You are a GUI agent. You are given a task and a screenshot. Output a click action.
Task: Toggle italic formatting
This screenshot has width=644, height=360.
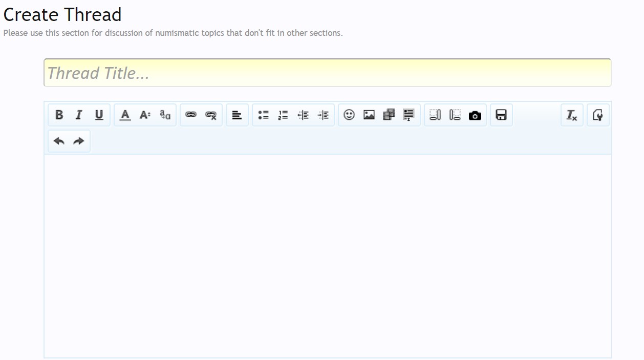(x=79, y=115)
